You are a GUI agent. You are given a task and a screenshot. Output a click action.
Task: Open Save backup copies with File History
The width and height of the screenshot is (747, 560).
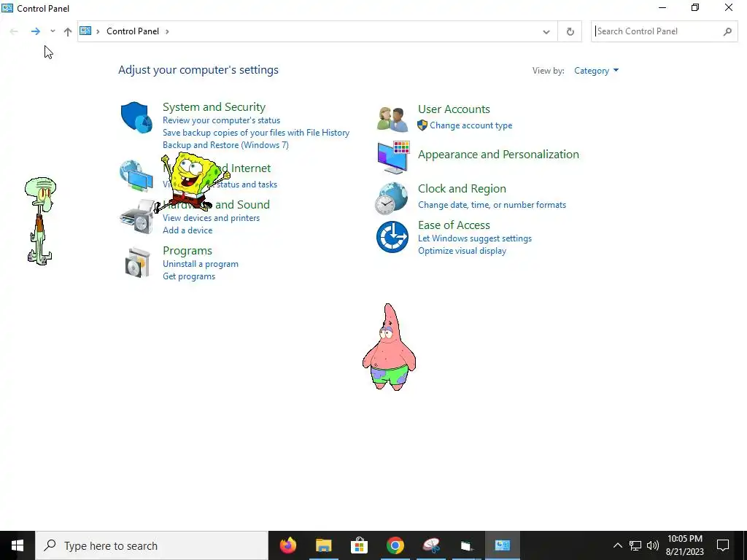256,133
